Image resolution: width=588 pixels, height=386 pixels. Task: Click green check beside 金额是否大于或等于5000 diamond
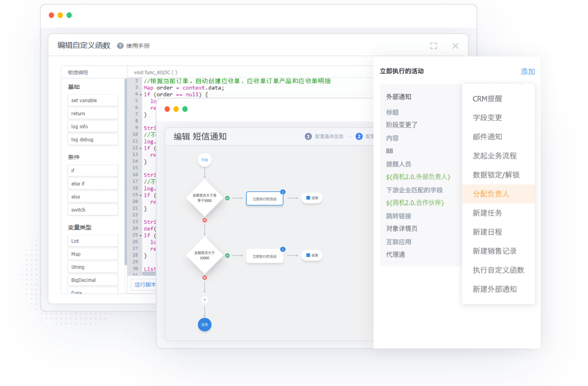click(x=227, y=198)
